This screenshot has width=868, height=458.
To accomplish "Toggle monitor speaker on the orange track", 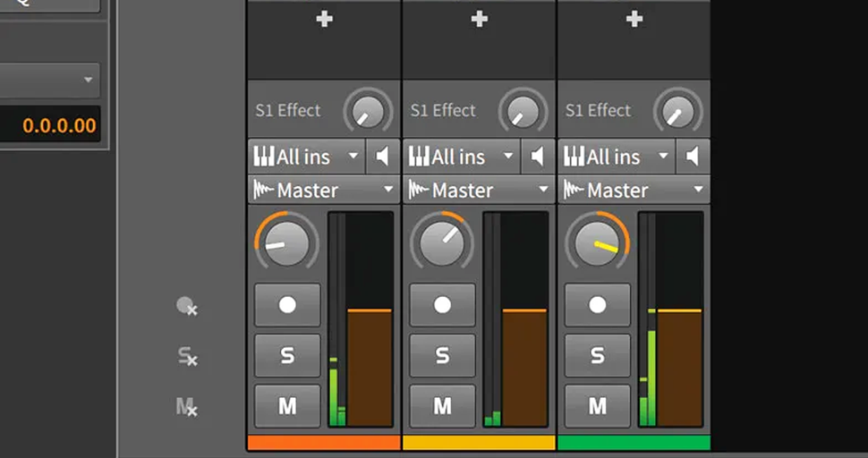I will coord(382,157).
